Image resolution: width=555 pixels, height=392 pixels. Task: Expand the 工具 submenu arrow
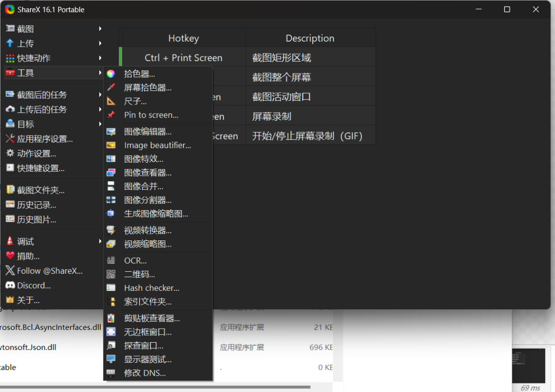(x=100, y=72)
